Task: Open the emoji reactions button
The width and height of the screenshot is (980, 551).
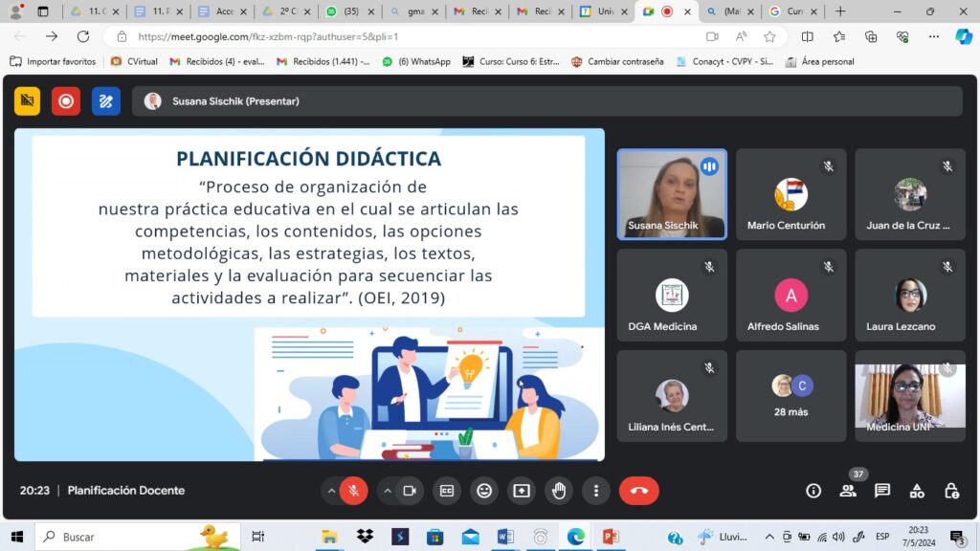Action: (x=484, y=491)
